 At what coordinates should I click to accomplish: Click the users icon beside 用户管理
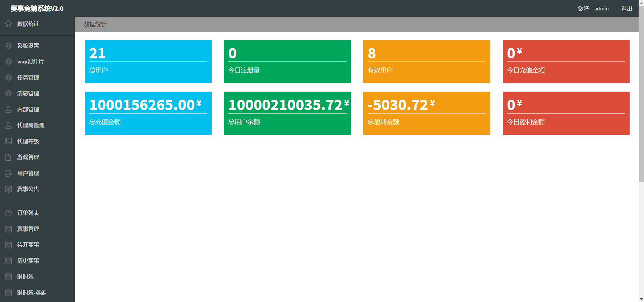coord(8,173)
